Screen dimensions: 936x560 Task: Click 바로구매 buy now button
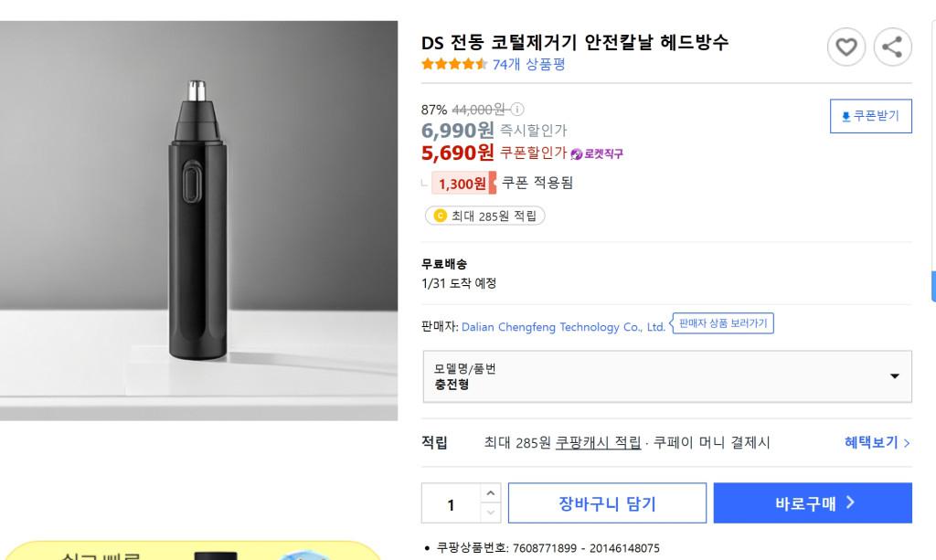pos(813,503)
